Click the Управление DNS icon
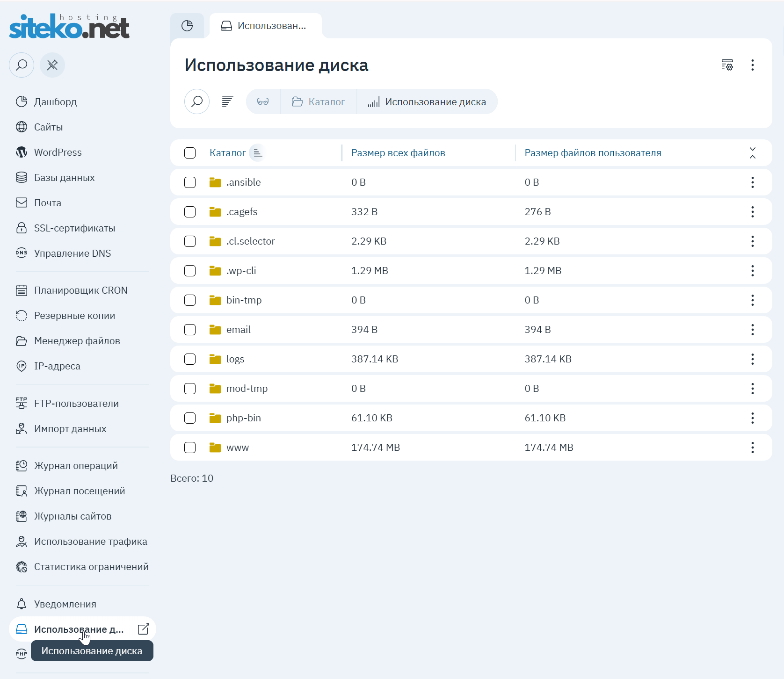Screen dimensions: 784x679 tap(22, 253)
